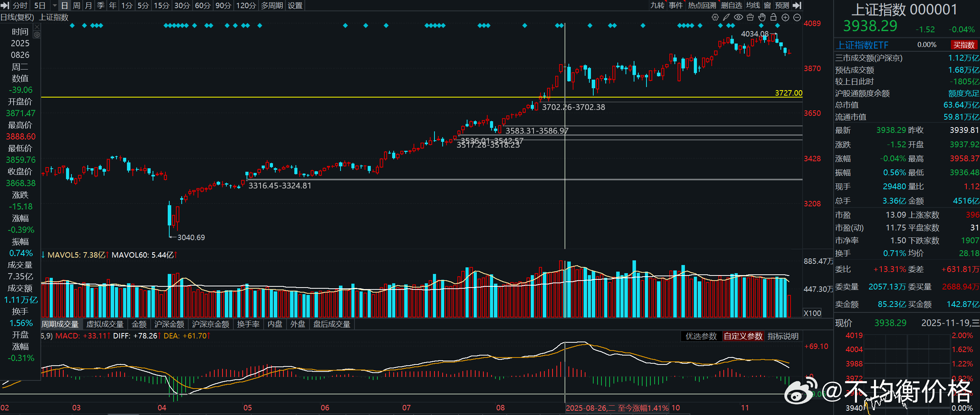Toggle 九转 indicator

[x=658, y=5]
